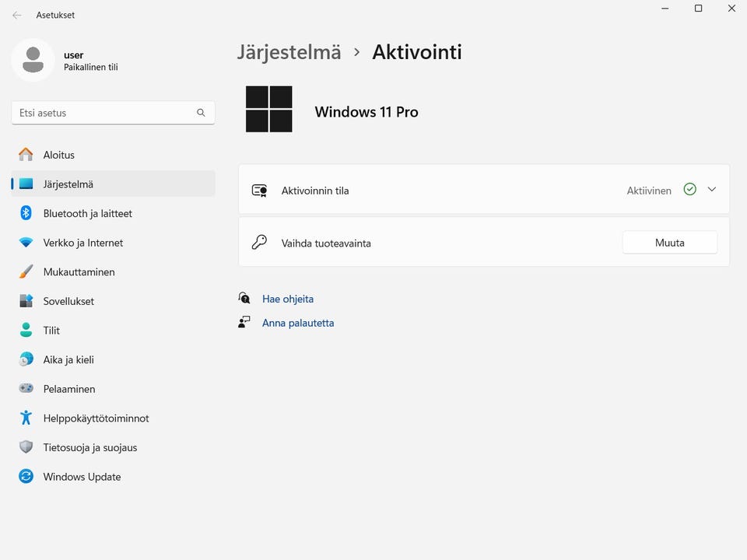Viewport: 747px width, 560px height.
Task: Open Bluetooth ja laitteet via its icon
Action: coord(26,213)
